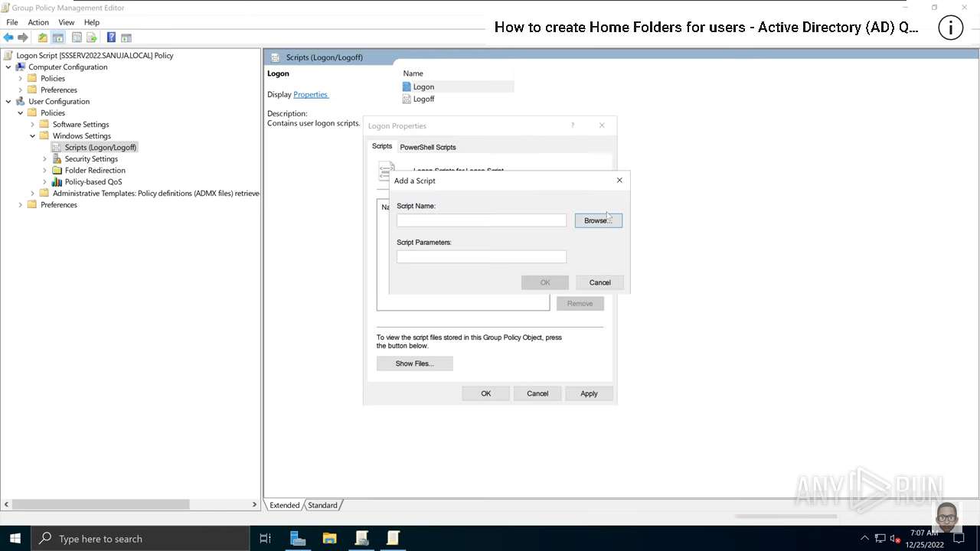Click the Show Files button
This screenshot has width=980, height=551.
pyautogui.click(x=414, y=364)
